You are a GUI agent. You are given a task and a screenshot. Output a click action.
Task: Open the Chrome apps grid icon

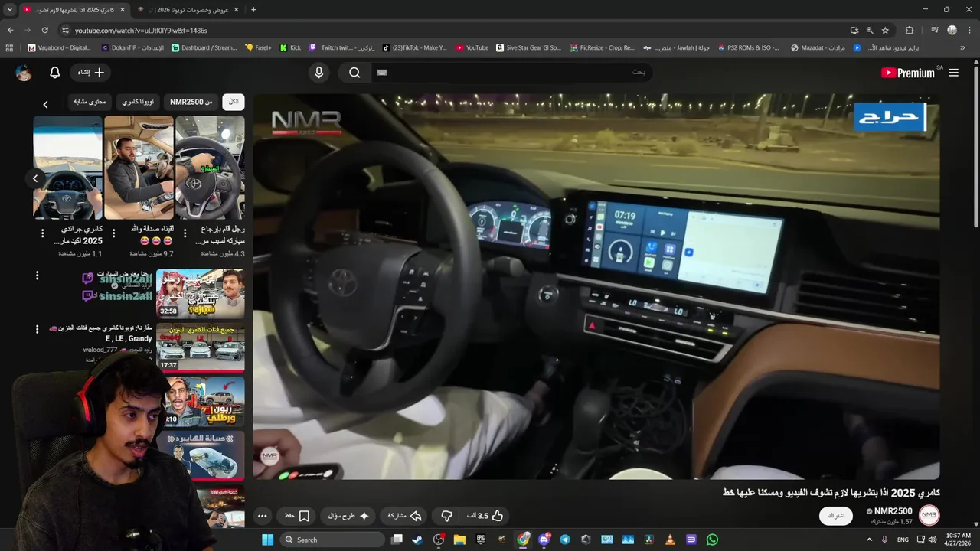pyautogui.click(x=9, y=47)
